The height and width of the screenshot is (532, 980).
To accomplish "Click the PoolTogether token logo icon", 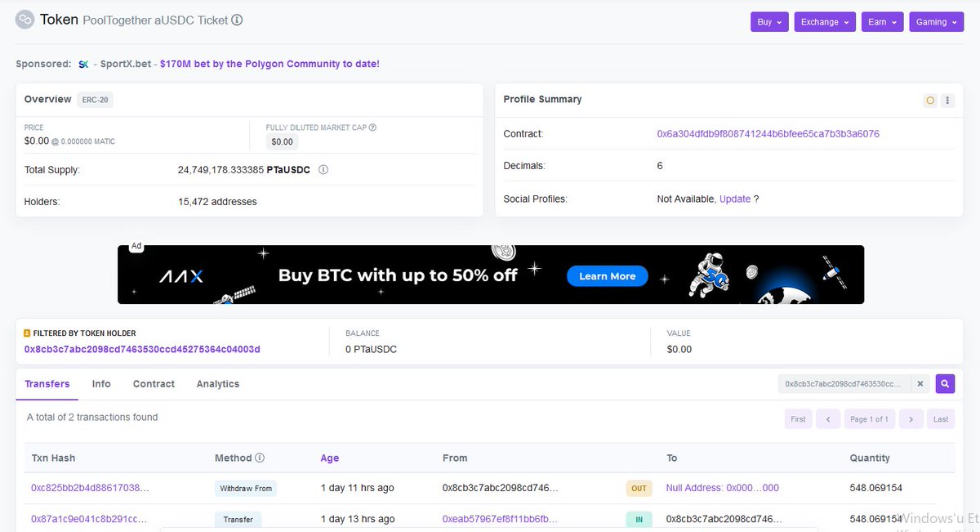I will click(x=25, y=20).
